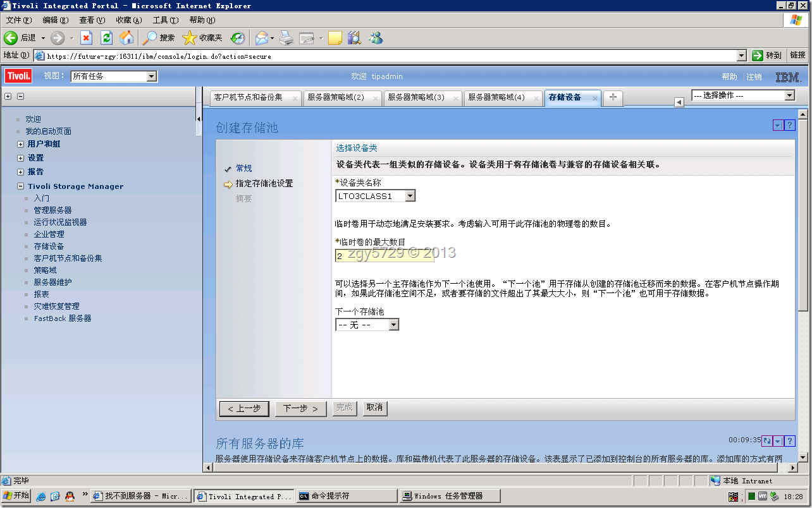This screenshot has width=812, height=508.
Task: Click the 取消 cancel button
Action: click(x=374, y=408)
